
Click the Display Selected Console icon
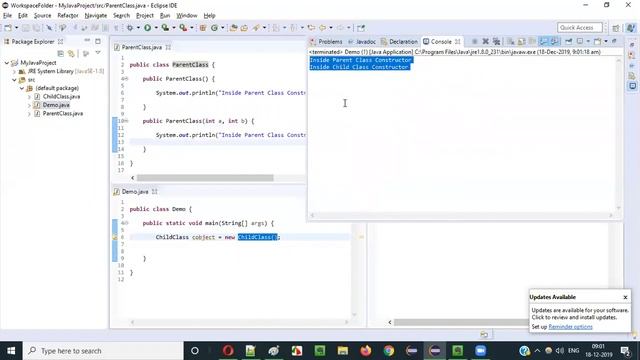[x=580, y=41]
